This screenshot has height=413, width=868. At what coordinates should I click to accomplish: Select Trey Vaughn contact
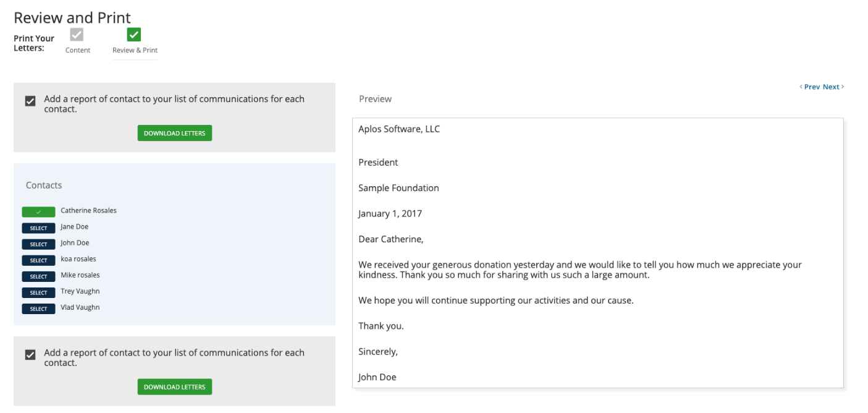click(x=38, y=292)
